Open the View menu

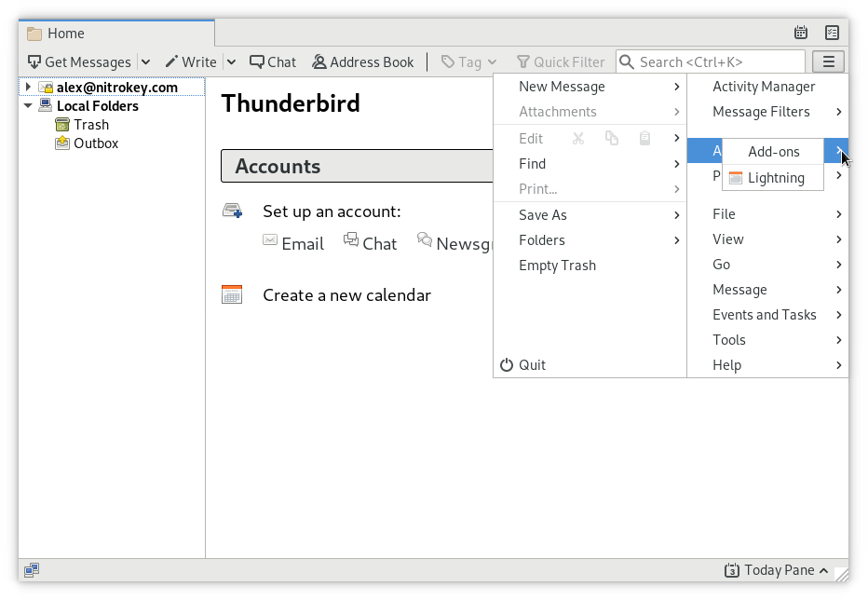[767, 239]
